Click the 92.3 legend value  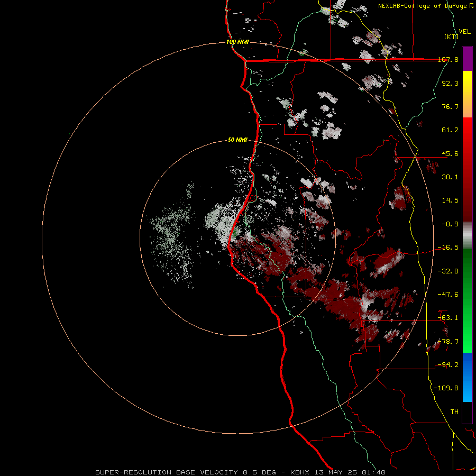pyautogui.click(x=450, y=83)
